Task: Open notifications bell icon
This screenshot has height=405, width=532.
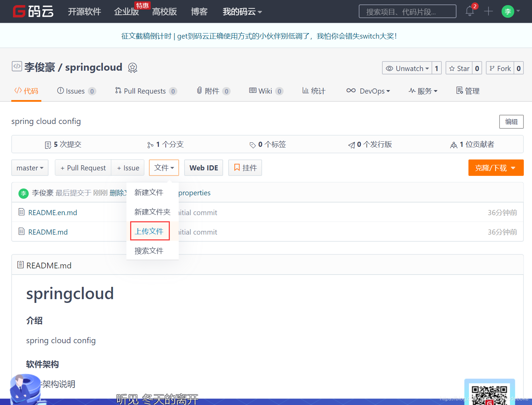Action: [470, 11]
